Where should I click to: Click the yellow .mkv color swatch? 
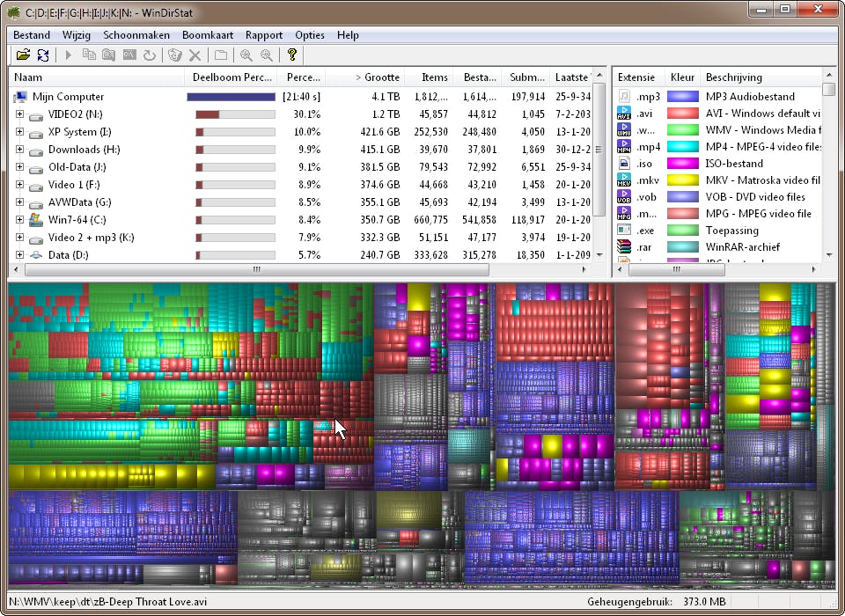[682, 180]
